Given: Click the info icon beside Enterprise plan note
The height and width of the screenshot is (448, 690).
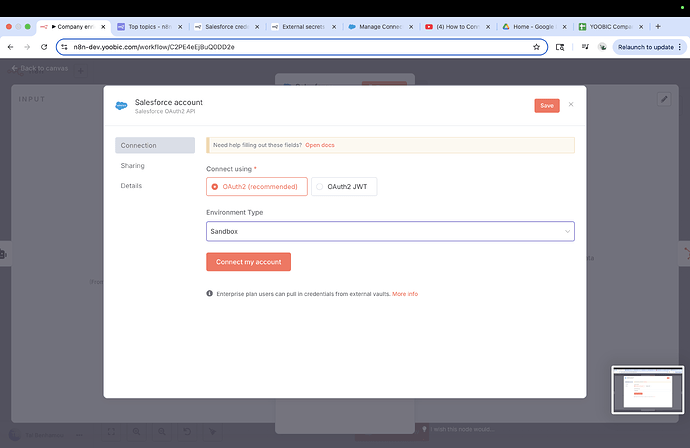Looking at the screenshot, I should 209,294.
